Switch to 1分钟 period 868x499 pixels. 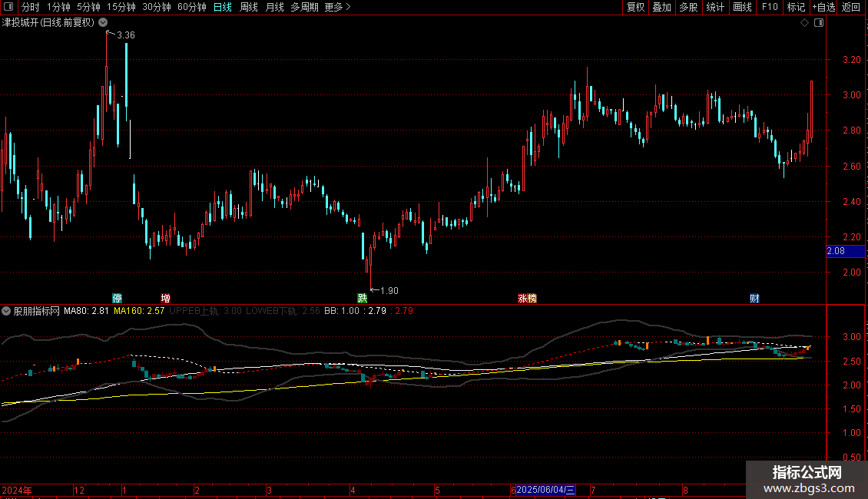click(58, 7)
